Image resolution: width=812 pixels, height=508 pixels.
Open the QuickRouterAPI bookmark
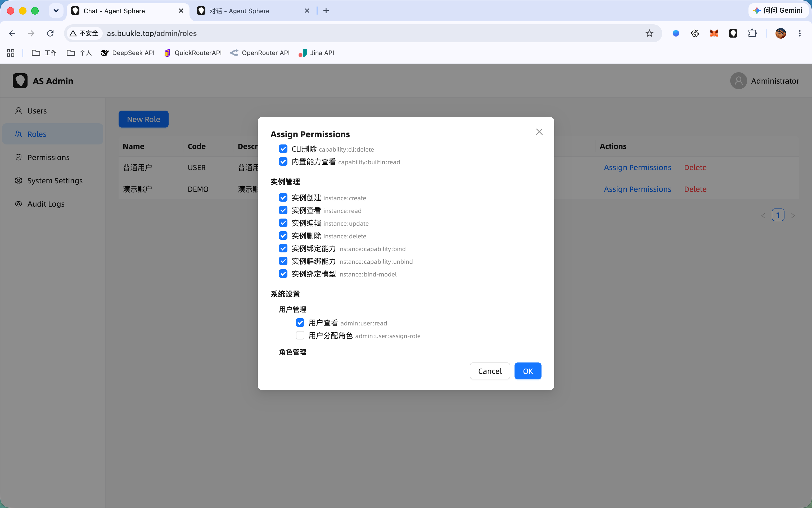[193, 53]
